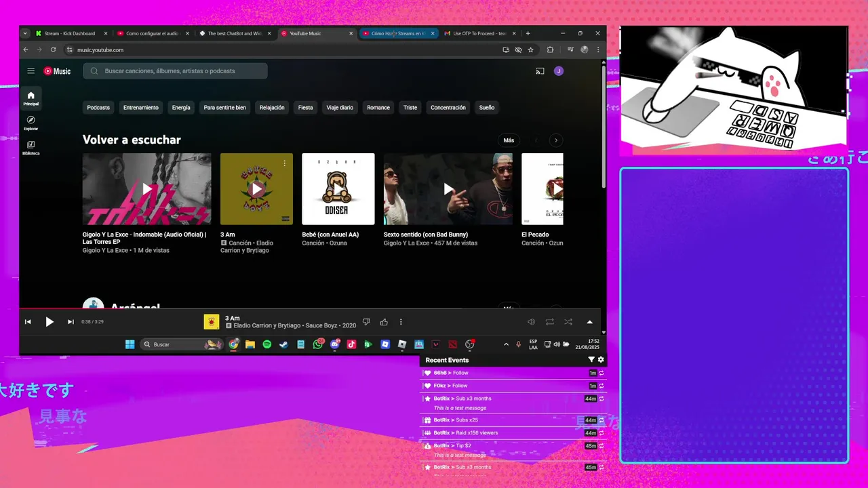Switch to The best ChatBot tab
The height and width of the screenshot is (488, 868).
tap(235, 33)
